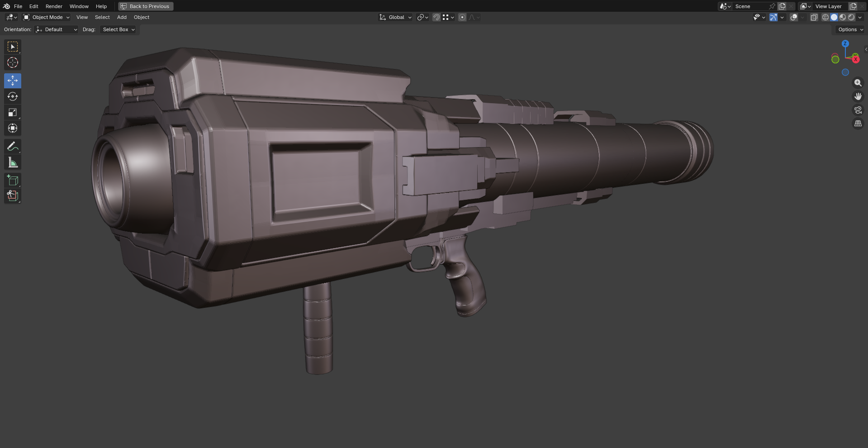The width and height of the screenshot is (868, 448).
Task: Click the Zoom viewport magnifier icon
Action: [x=858, y=83]
